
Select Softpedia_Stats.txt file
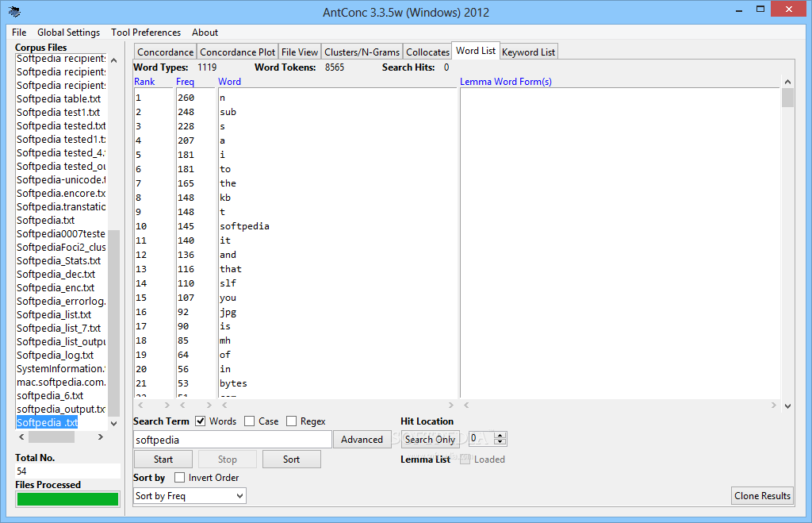coord(59,261)
